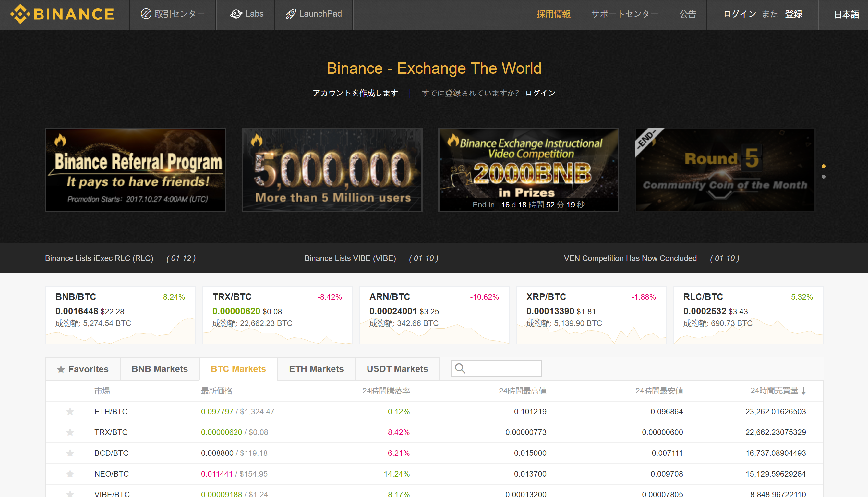The width and height of the screenshot is (868, 497).
Task: Star TRX/BTC row as favorite
Action: coord(70,432)
